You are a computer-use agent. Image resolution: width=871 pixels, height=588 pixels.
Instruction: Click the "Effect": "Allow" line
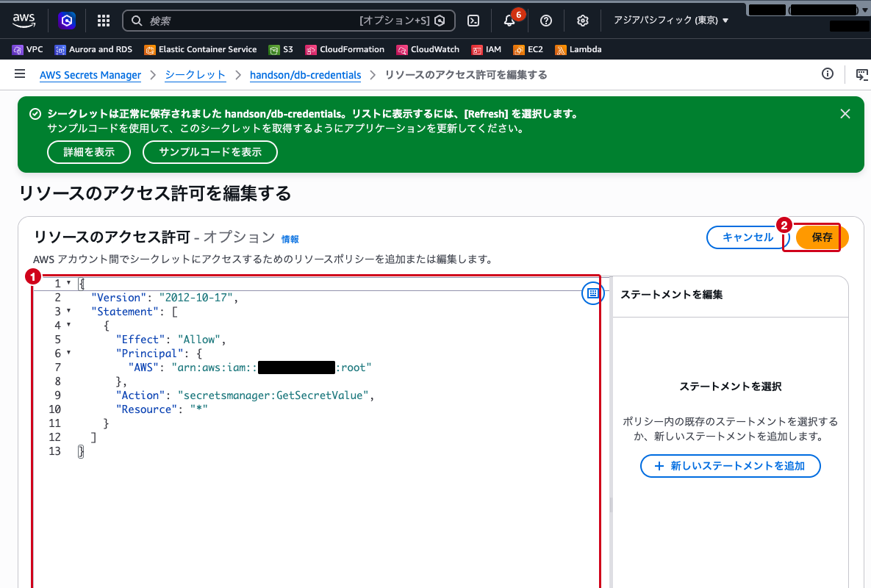tap(171, 340)
